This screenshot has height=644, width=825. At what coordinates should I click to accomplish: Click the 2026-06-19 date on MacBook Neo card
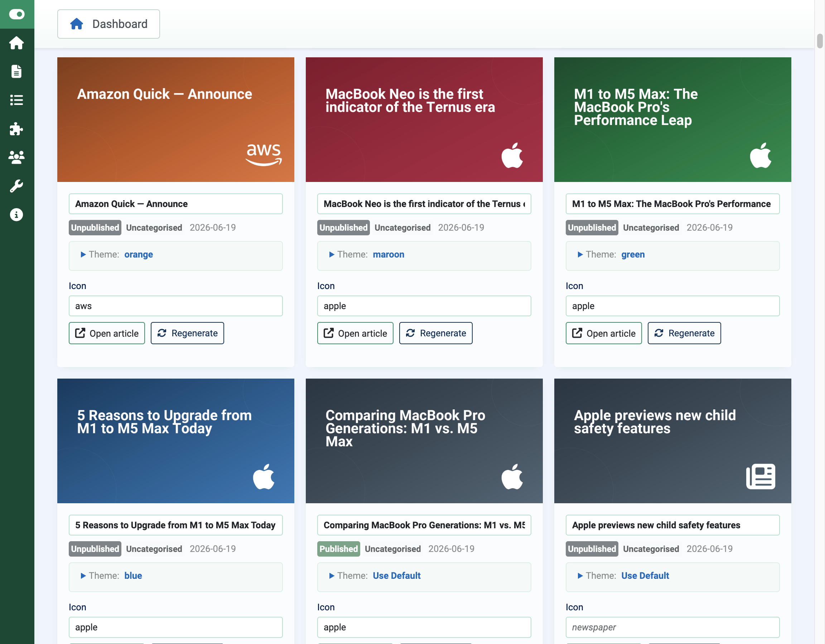[461, 227]
